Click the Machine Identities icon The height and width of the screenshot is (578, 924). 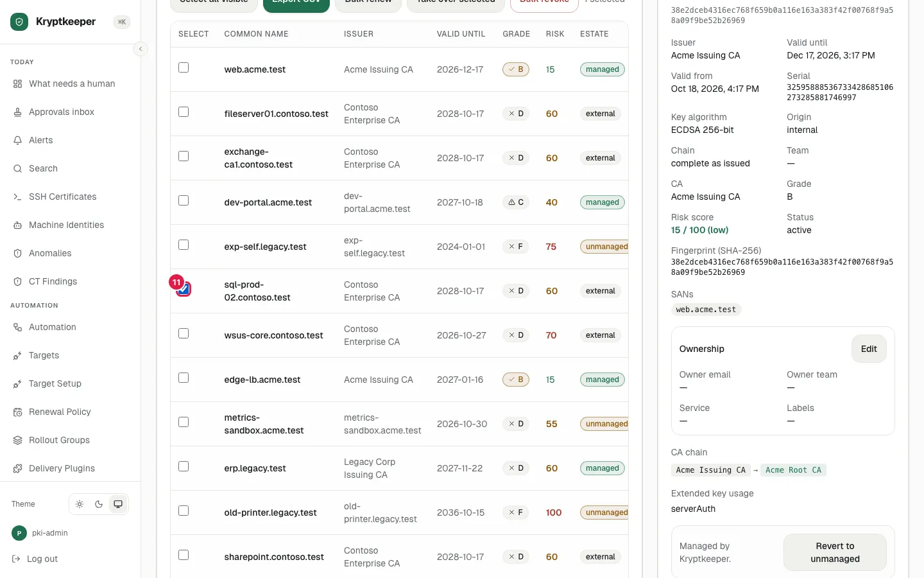click(x=18, y=225)
